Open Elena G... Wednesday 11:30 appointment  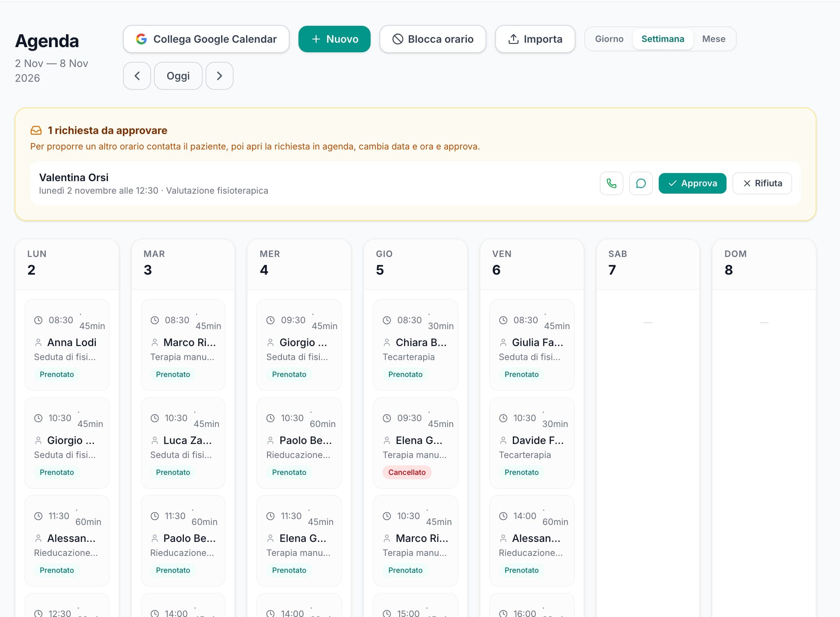(x=299, y=540)
